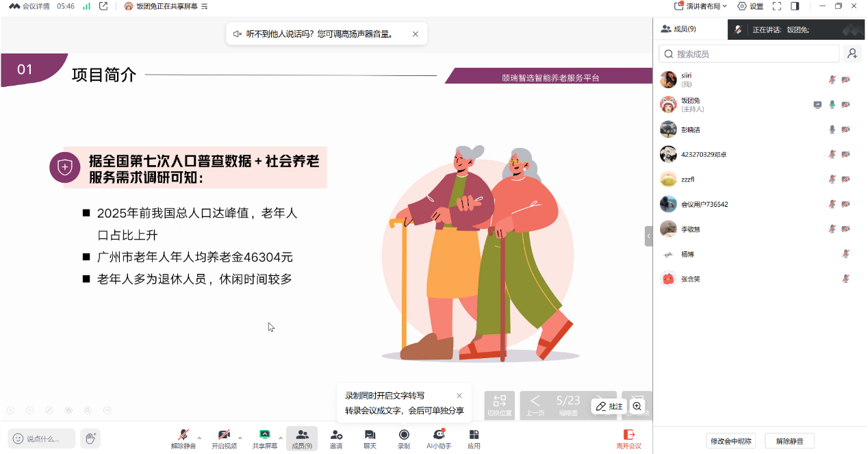Screen dimensions: 868x454
Task: Turn on camera with 开启视频
Action: (x=224, y=435)
